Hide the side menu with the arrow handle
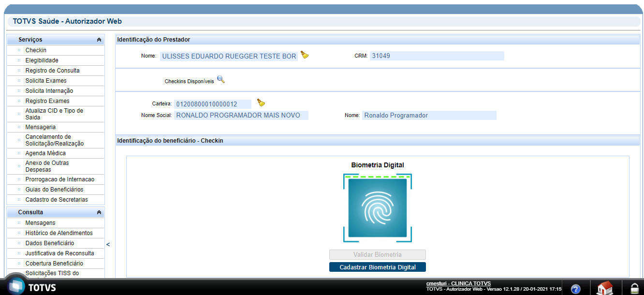 click(108, 244)
